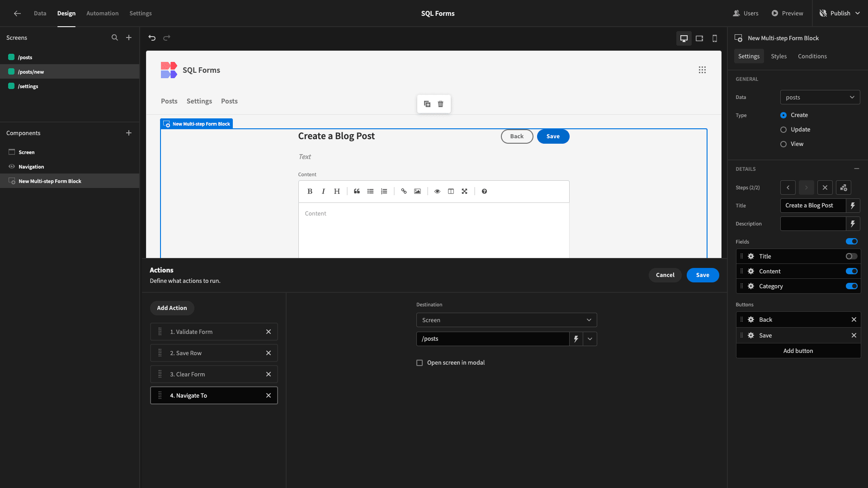Switch to tablet preview icon
868x488 pixels.
pos(699,38)
